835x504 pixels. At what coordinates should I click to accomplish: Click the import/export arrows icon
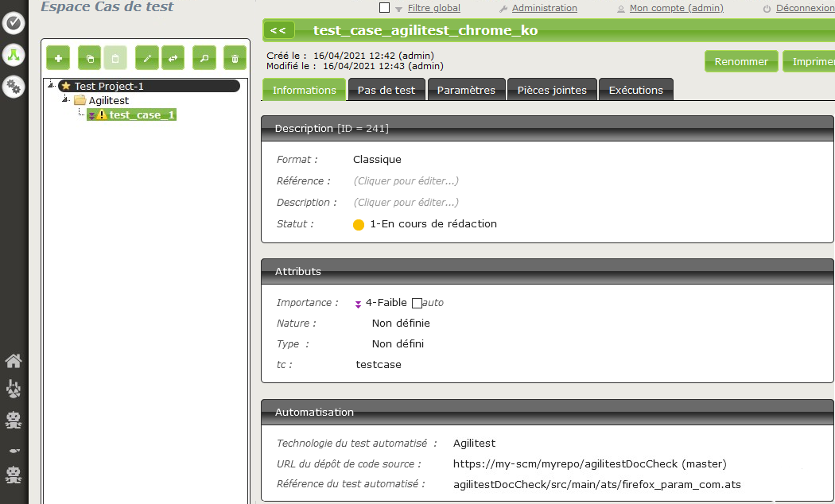(x=173, y=58)
